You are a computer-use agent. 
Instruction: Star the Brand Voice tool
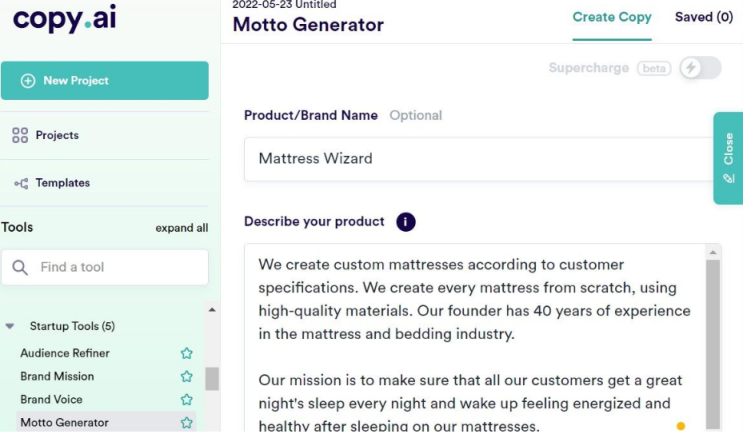click(x=186, y=400)
